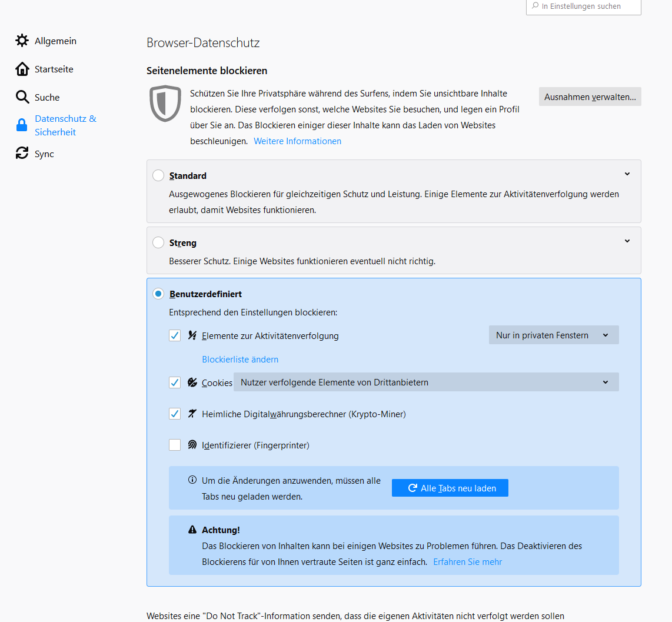Screen dimensions: 672x622
Task: Click the Startseite house icon
Action: pyautogui.click(x=22, y=69)
